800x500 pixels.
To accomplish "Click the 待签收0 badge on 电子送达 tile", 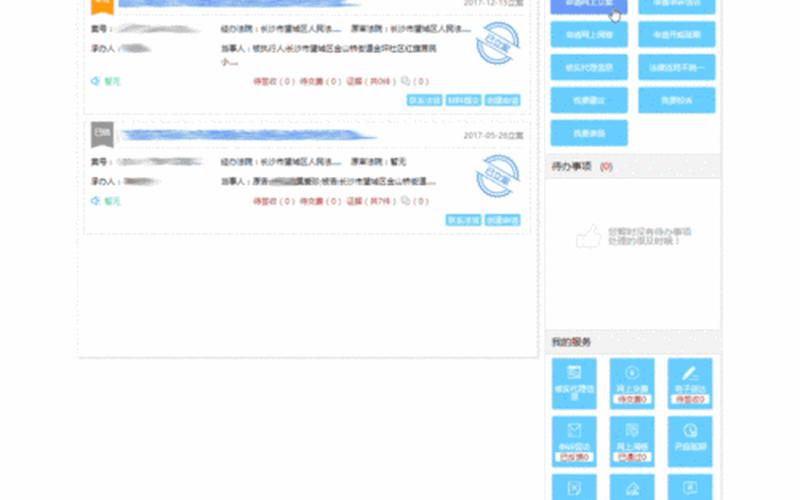I will tap(690, 399).
